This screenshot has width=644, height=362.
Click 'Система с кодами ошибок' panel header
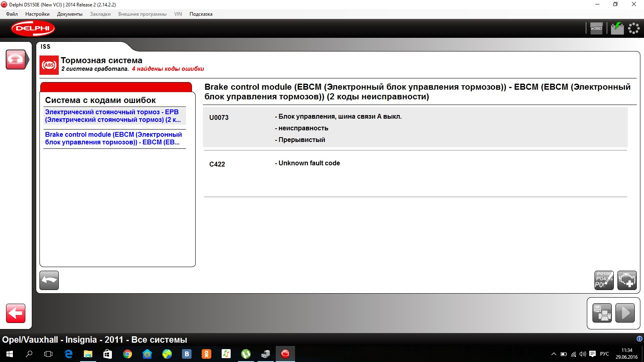(100, 100)
